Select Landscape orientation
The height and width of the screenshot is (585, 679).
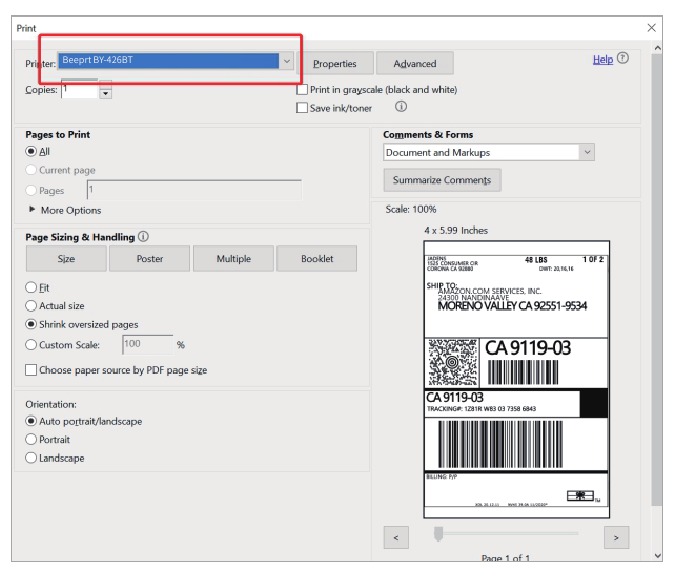click(31, 458)
